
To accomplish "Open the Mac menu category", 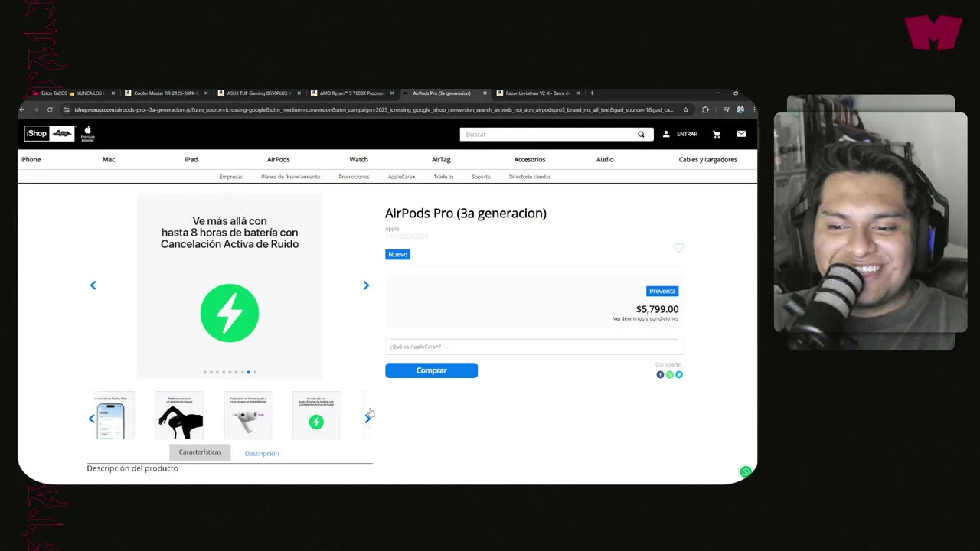I will click(x=109, y=159).
